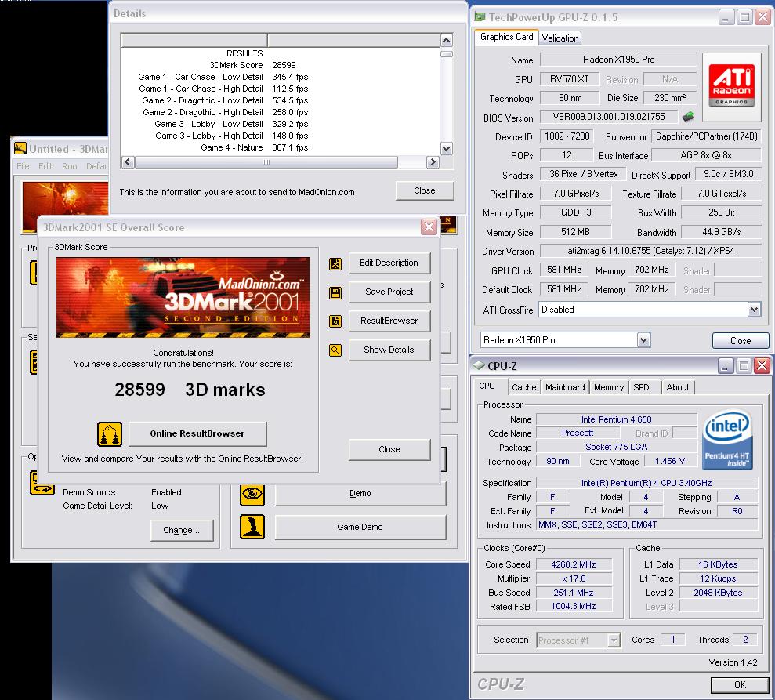Click the Core Speed value 4268.2 MHz
The height and width of the screenshot is (700, 775).
[x=574, y=564]
